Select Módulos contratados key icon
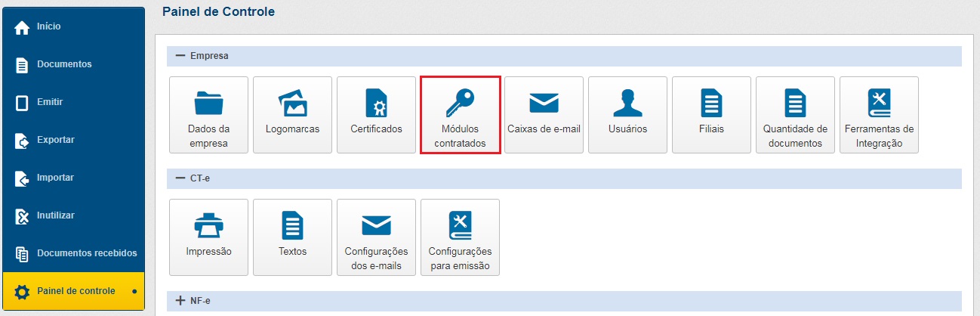Screen dimensions: 980x316 pos(460,103)
